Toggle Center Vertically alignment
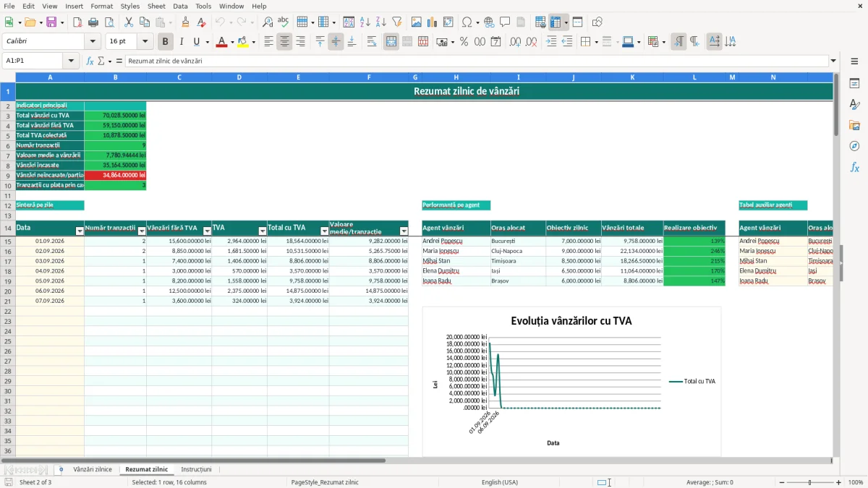The height and width of the screenshot is (488, 868). point(336,42)
